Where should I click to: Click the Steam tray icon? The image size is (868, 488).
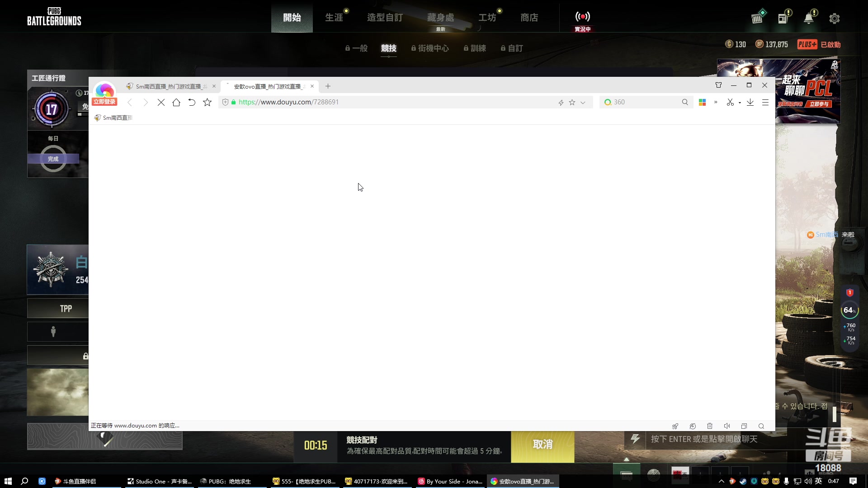(743, 481)
